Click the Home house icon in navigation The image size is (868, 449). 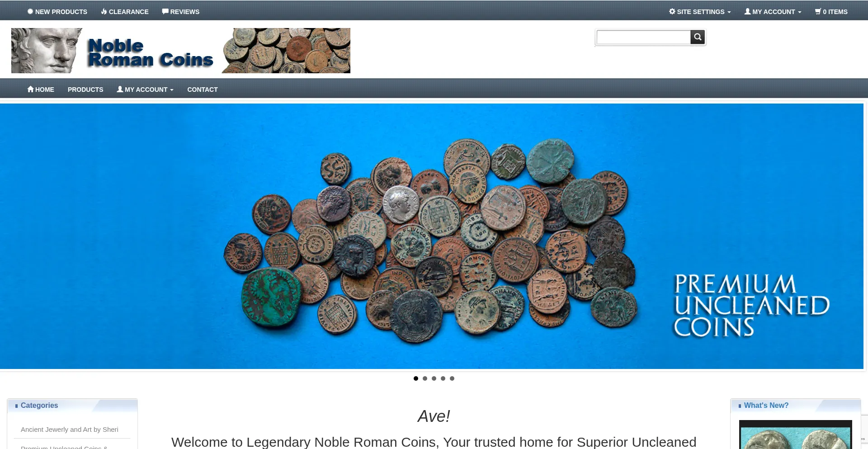pos(30,90)
